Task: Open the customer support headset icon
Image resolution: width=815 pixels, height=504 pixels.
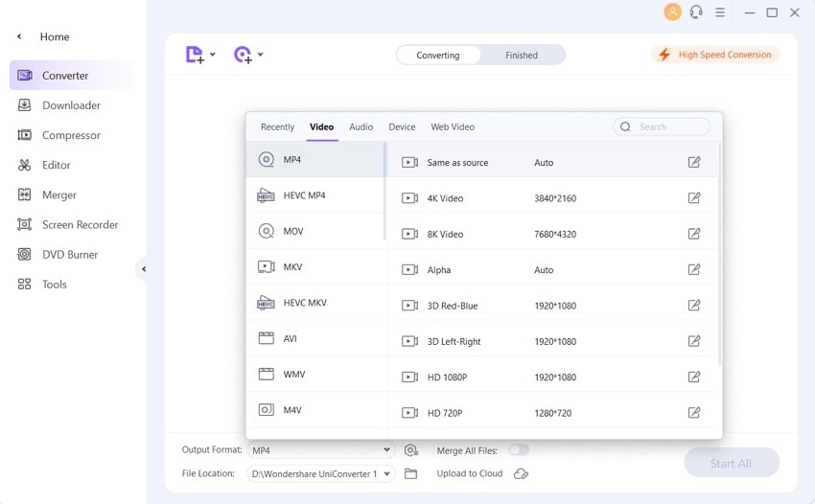Action: tap(696, 12)
